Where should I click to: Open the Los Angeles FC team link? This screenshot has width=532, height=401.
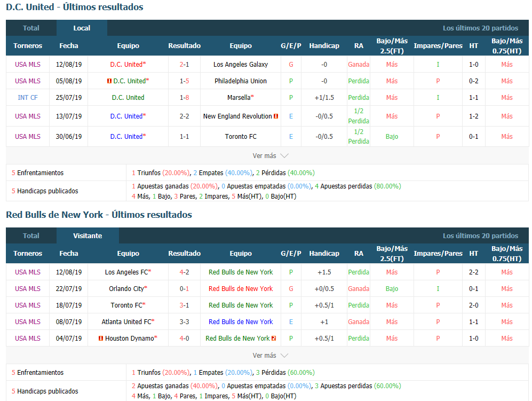click(x=126, y=272)
